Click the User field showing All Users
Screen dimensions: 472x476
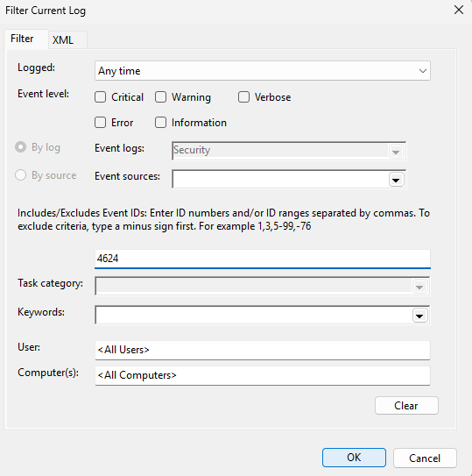(x=263, y=350)
